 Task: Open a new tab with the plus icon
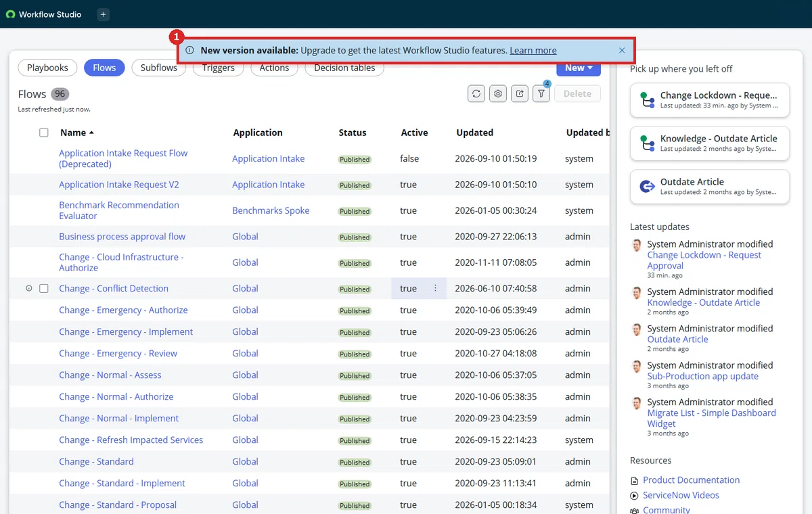(102, 14)
